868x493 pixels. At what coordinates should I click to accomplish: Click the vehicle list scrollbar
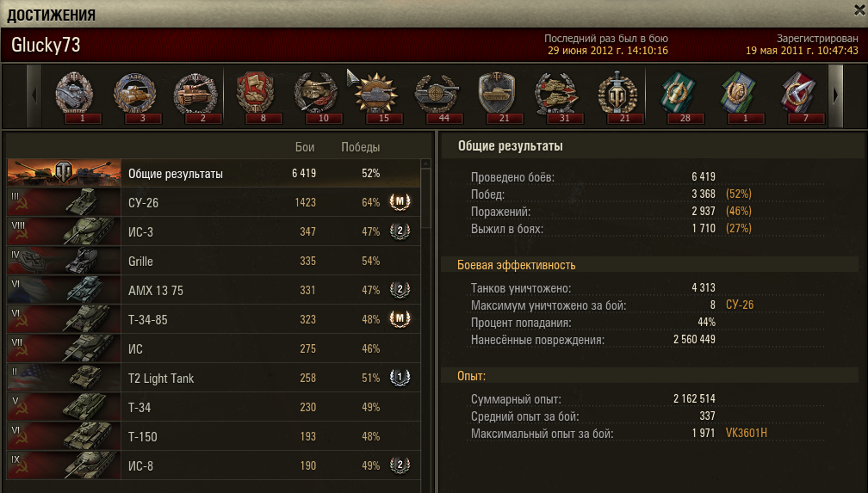click(x=425, y=194)
